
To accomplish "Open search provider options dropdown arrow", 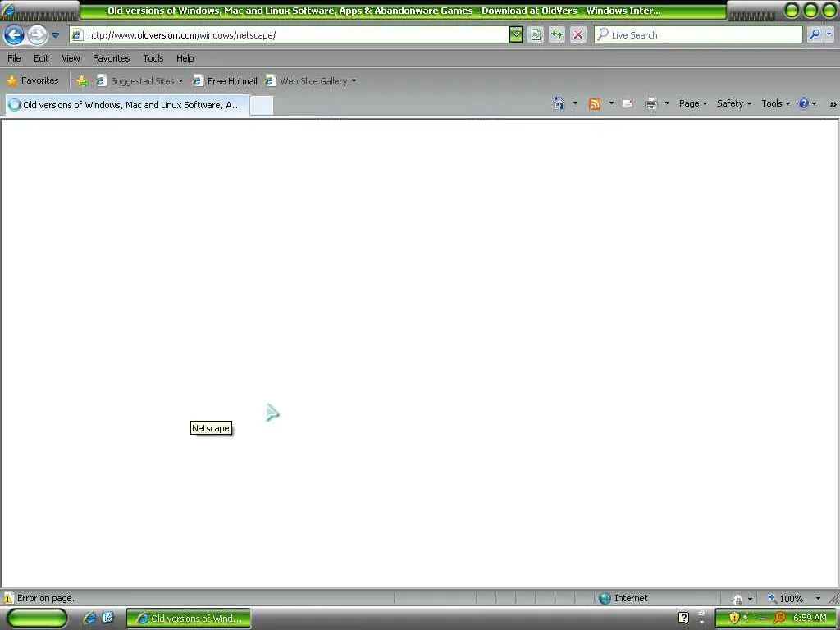I will coord(830,34).
